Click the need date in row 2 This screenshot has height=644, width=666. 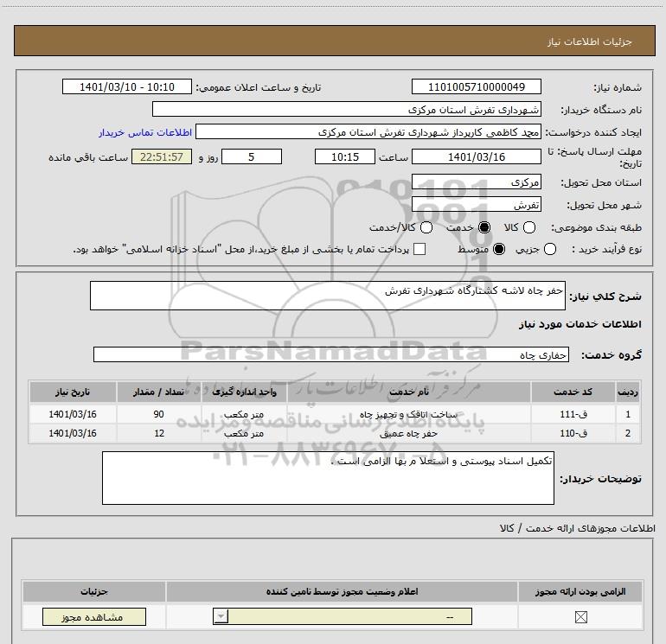point(73,433)
